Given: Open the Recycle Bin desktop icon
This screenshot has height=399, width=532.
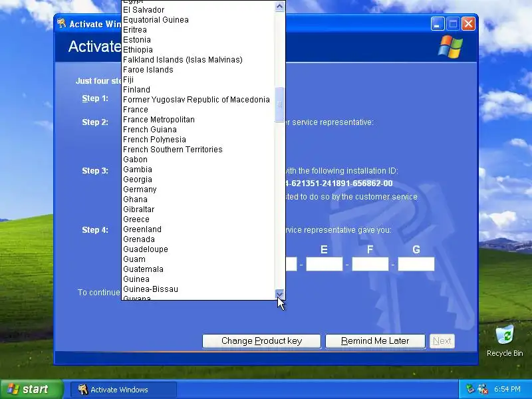Looking at the screenshot, I should pos(505,341).
